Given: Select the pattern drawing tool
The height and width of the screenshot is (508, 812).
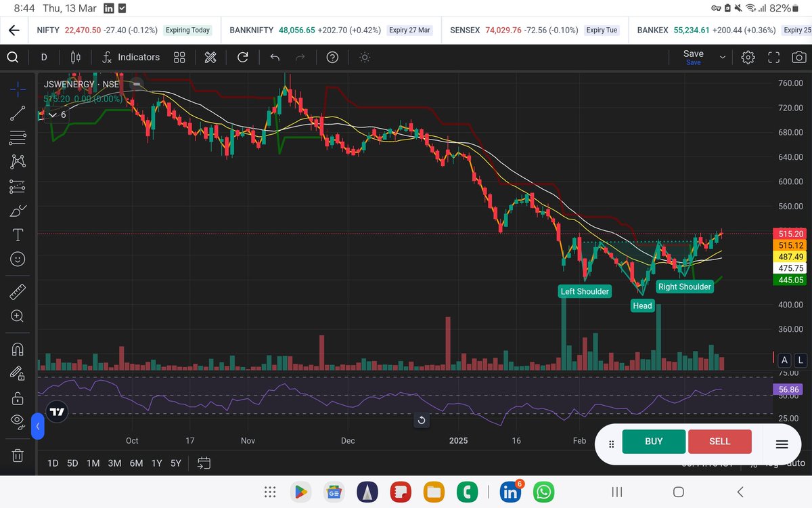Looking at the screenshot, I should [x=18, y=162].
